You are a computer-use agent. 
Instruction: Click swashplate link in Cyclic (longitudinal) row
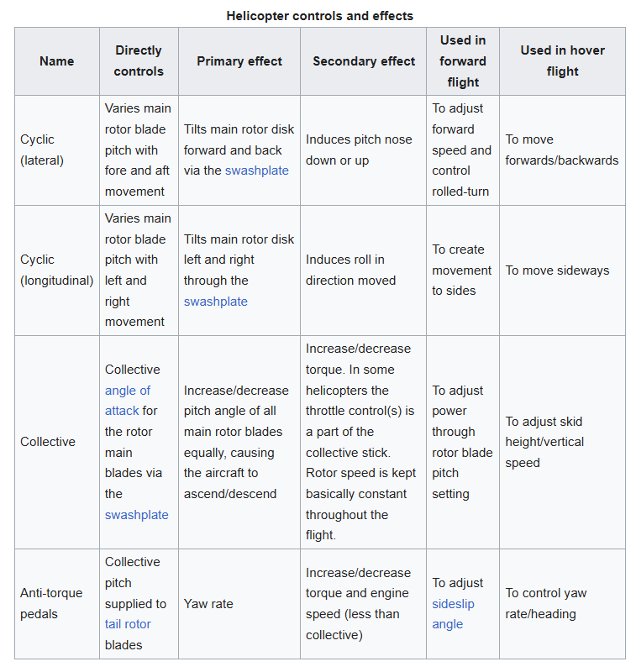click(216, 302)
